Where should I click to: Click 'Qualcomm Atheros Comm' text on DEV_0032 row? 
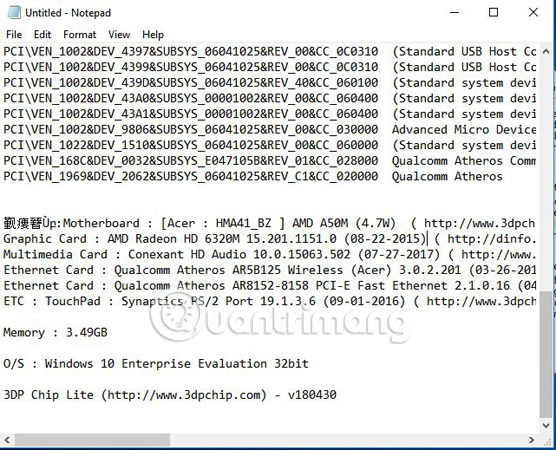click(464, 161)
